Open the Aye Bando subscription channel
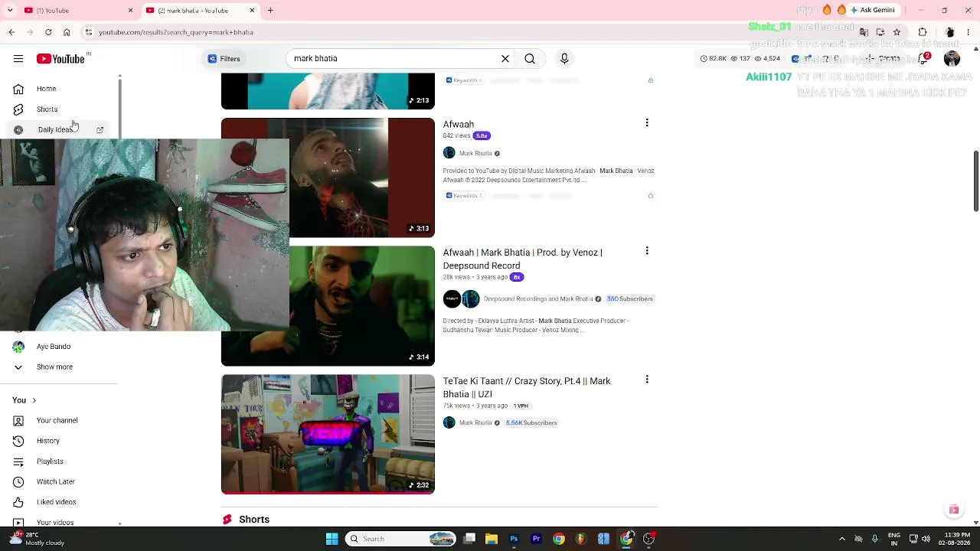 pyautogui.click(x=60, y=347)
